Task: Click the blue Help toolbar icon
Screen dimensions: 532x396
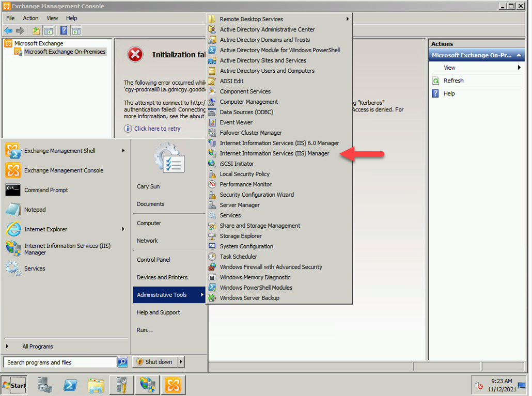Action: 64,31
